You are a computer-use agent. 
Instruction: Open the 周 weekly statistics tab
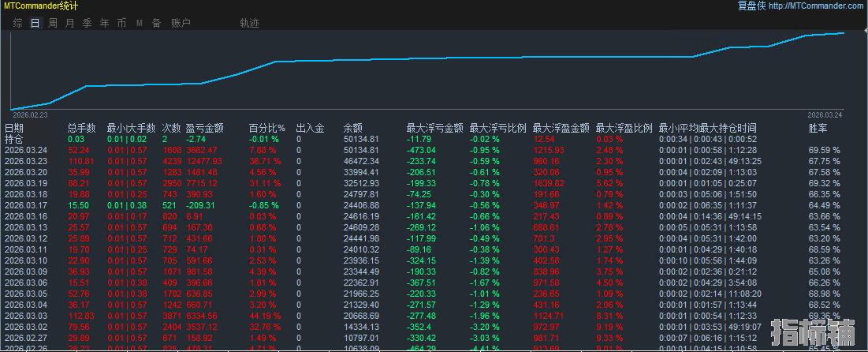(x=52, y=23)
